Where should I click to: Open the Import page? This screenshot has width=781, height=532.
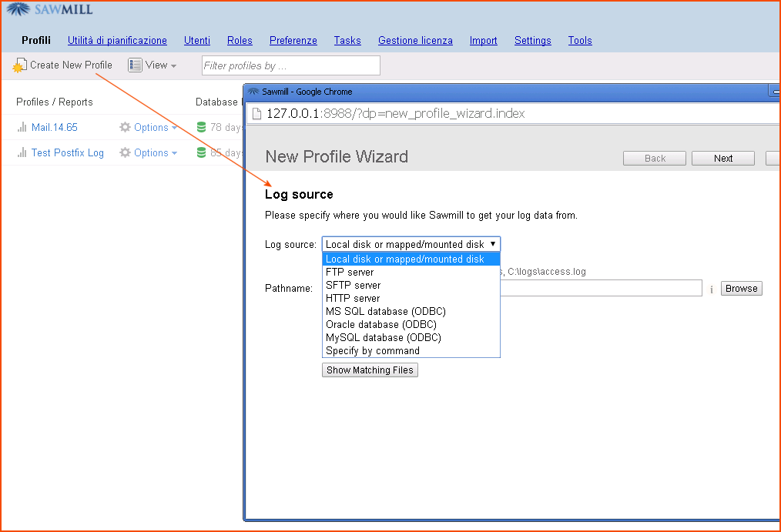[483, 40]
